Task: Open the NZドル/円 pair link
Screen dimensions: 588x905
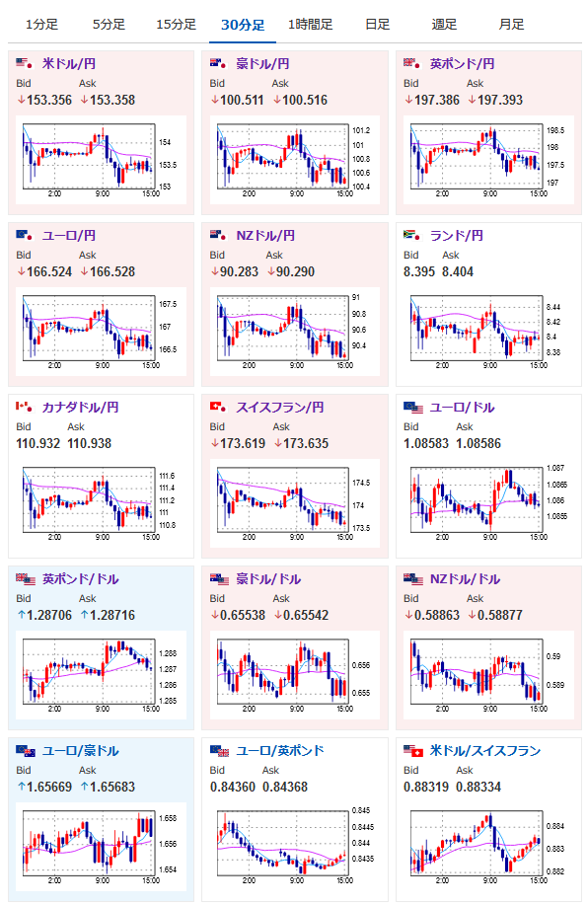Action: coord(265,236)
